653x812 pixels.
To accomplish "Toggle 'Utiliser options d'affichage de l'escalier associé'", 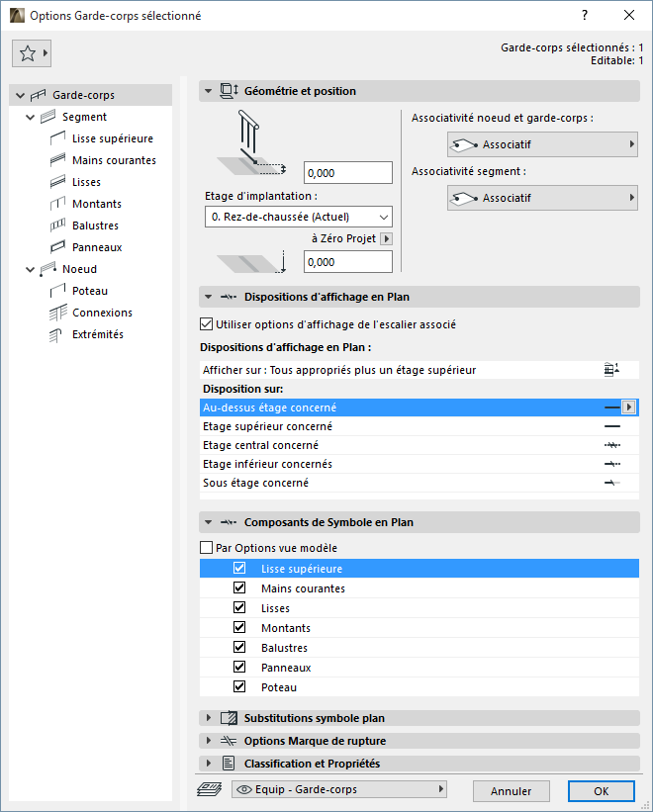I will [x=206, y=323].
